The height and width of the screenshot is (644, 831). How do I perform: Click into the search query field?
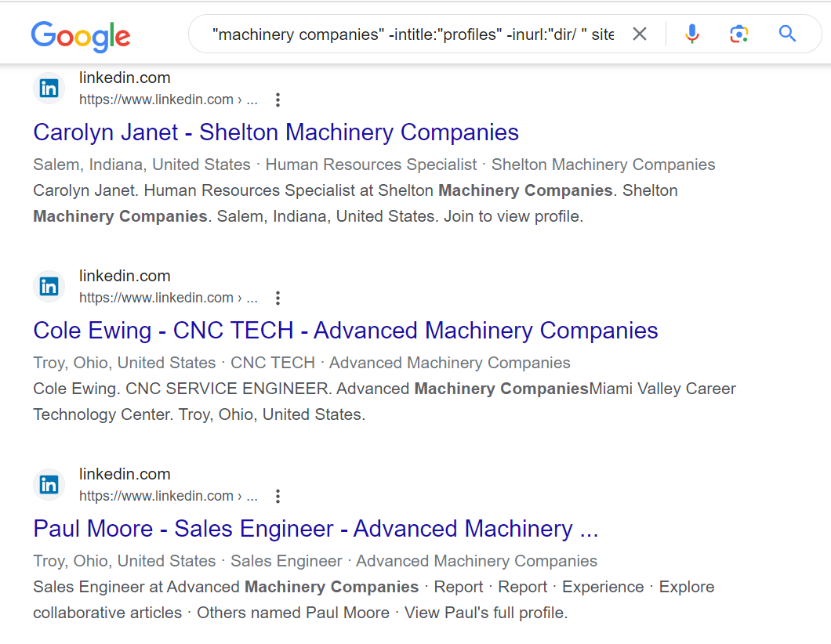tap(413, 34)
